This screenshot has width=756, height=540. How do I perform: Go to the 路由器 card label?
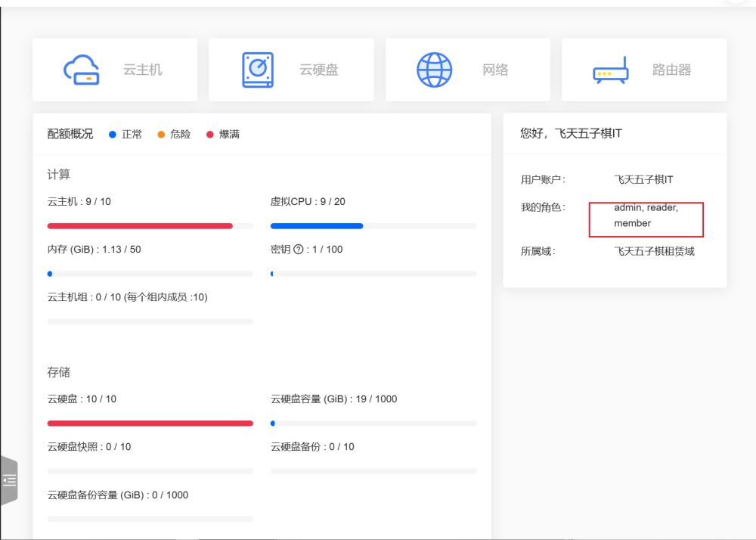(x=671, y=70)
